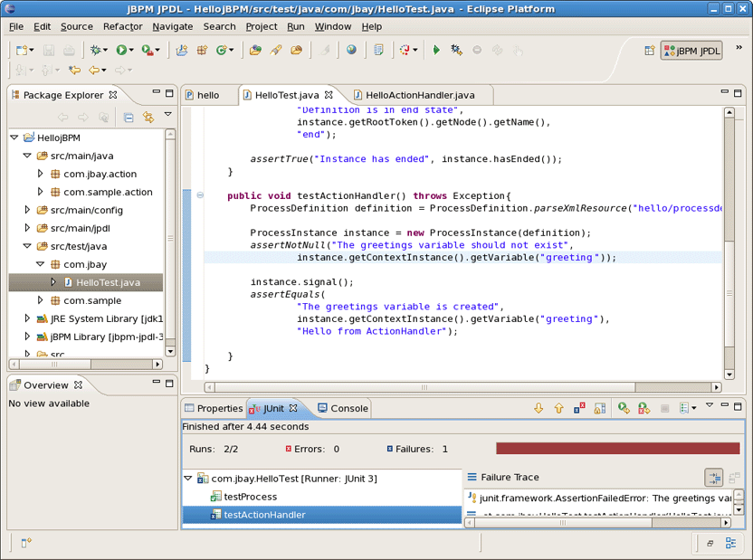Viewport: 753px width, 560px height.
Task: Toggle Link with Editor in Package Explorer
Action: pyautogui.click(x=148, y=117)
